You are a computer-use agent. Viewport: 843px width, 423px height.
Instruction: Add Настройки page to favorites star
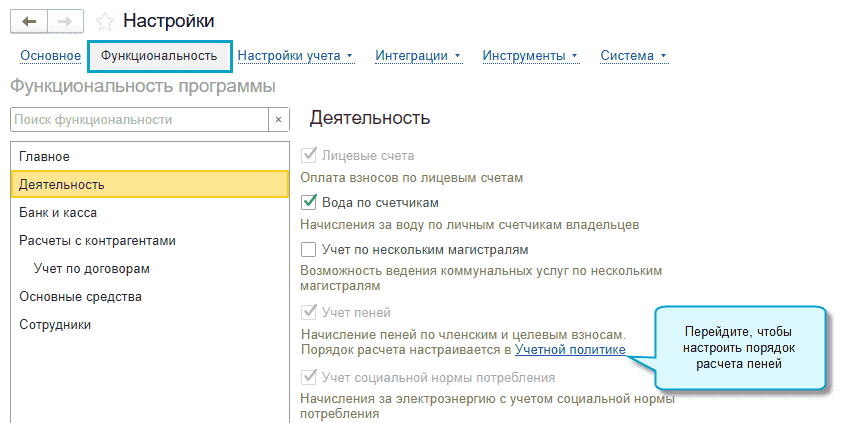pyautogui.click(x=102, y=20)
